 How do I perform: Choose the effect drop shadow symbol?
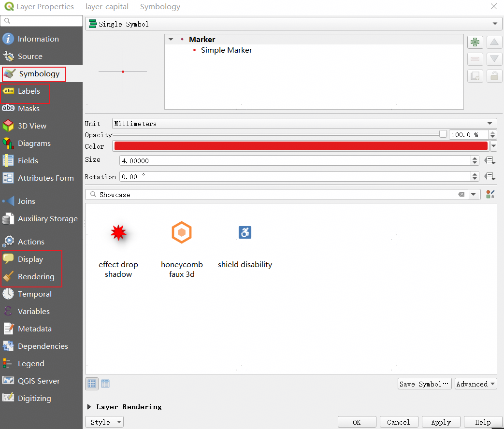[118, 233]
